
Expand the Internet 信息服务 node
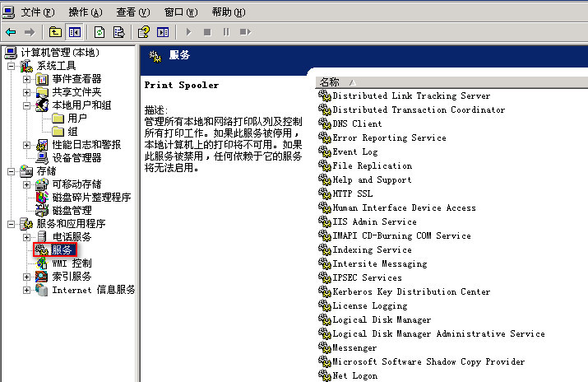26,290
